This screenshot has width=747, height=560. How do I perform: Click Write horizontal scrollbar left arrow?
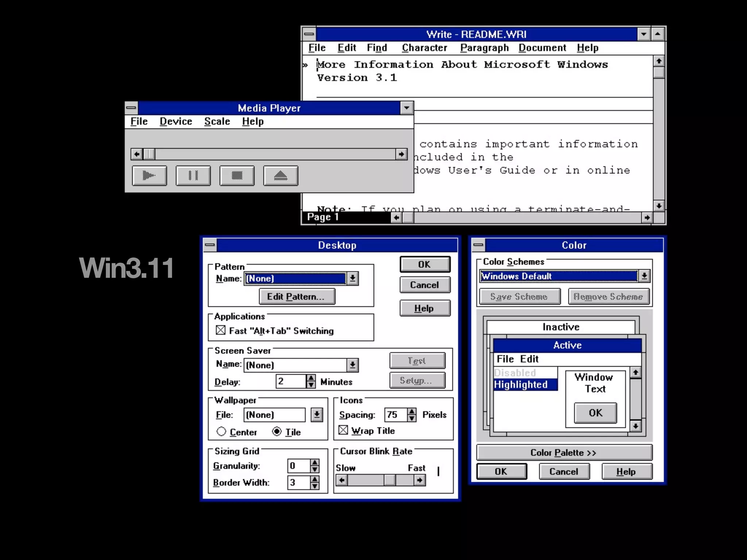click(396, 218)
